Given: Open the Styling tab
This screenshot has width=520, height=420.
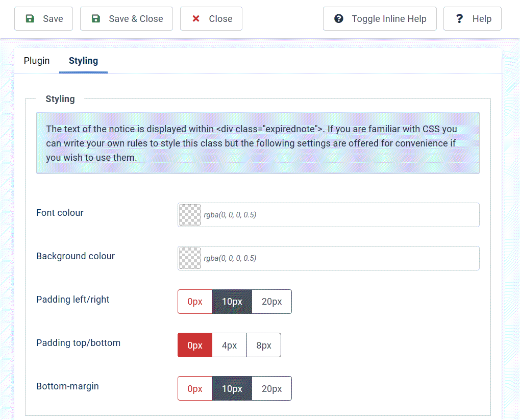Looking at the screenshot, I should click(83, 61).
